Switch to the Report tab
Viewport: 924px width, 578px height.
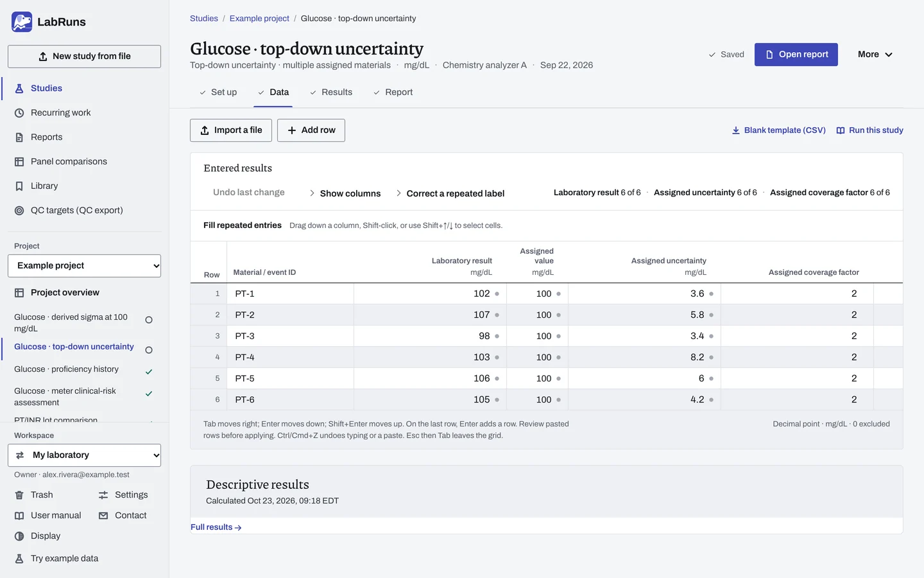pyautogui.click(x=393, y=92)
